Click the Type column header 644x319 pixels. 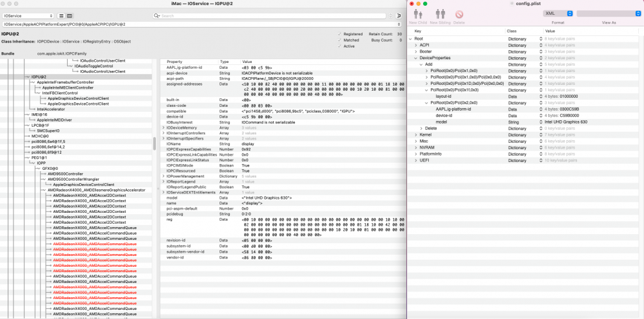pyautogui.click(x=224, y=62)
